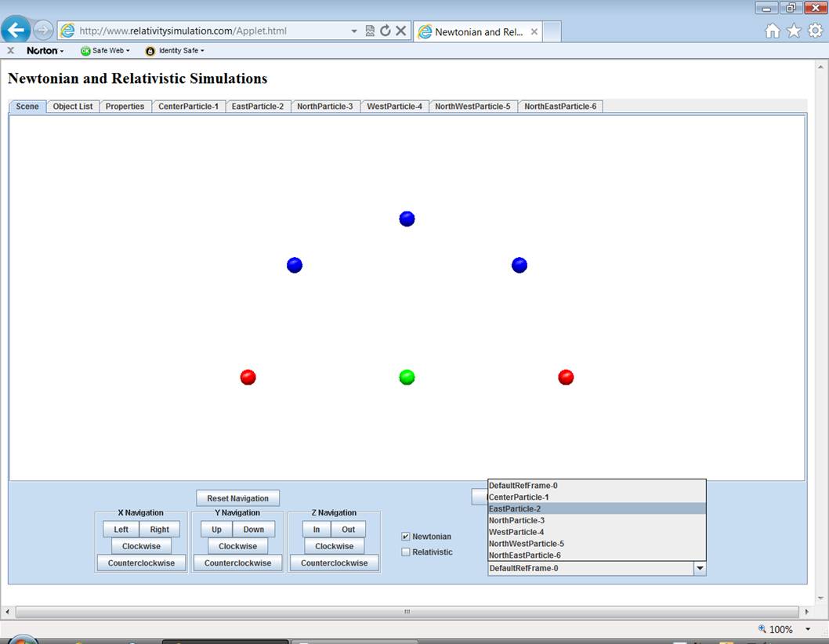Click X Navigation Counterclockwise button
The width and height of the screenshot is (829, 644).
click(141, 563)
